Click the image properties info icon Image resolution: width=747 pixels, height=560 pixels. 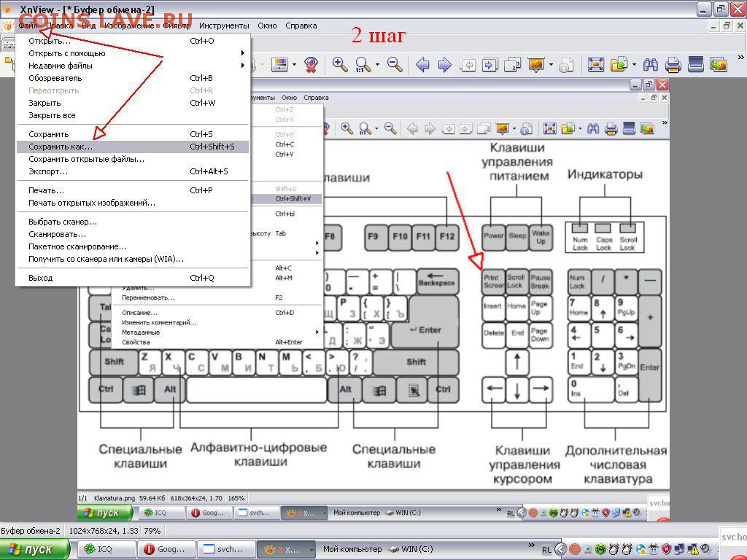pyautogui.click(x=566, y=65)
